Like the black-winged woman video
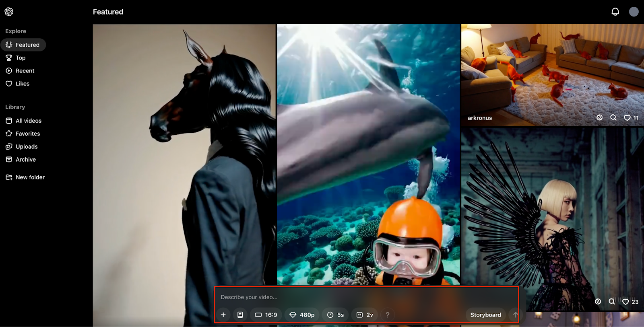 tap(625, 302)
